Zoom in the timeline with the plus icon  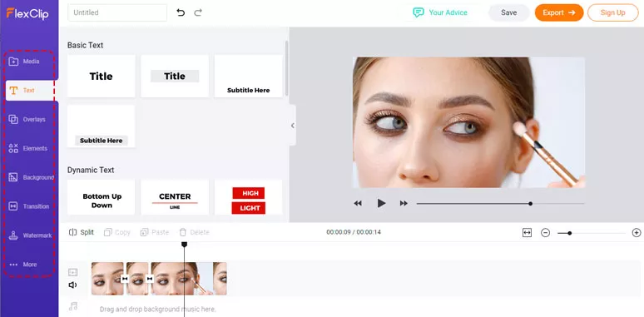click(x=637, y=233)
